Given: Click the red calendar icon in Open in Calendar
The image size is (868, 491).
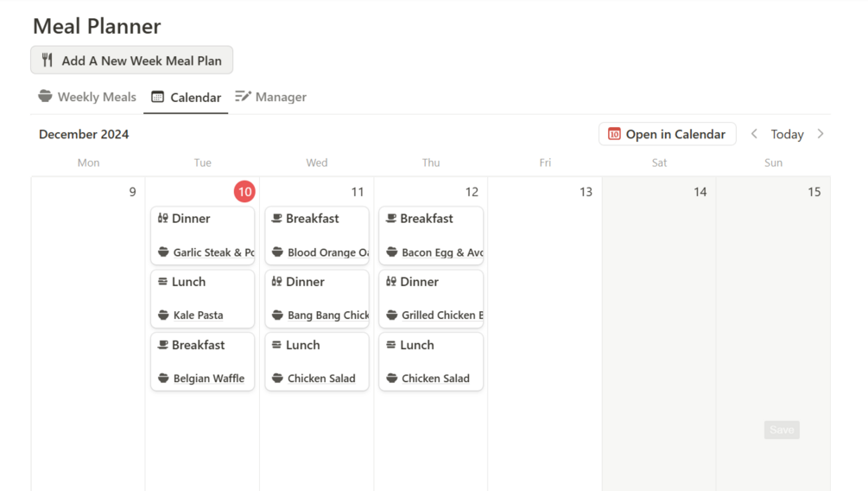Looking at the screenshot, I should coord(614,134).
